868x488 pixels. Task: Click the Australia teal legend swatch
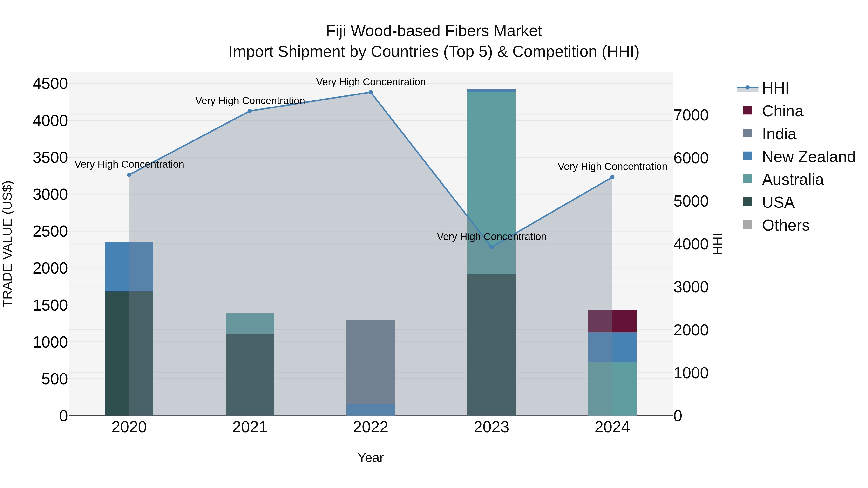[747, 179]
